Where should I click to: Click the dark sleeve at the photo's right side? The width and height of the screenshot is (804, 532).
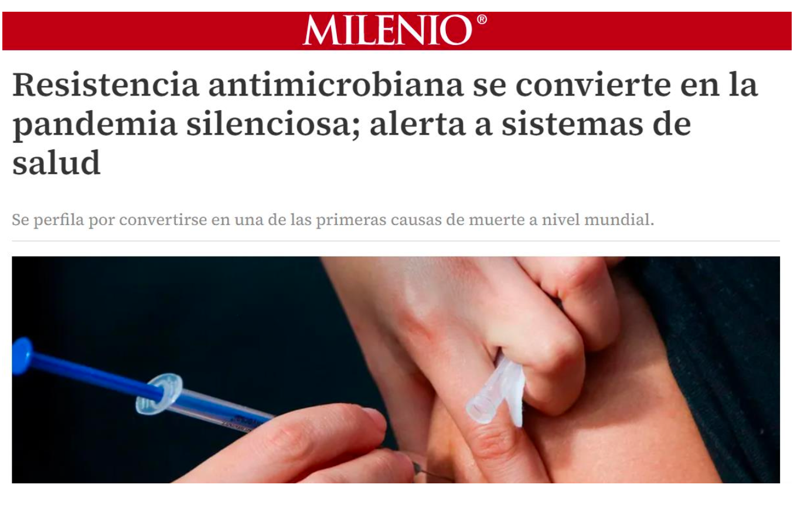pos(721,352)
